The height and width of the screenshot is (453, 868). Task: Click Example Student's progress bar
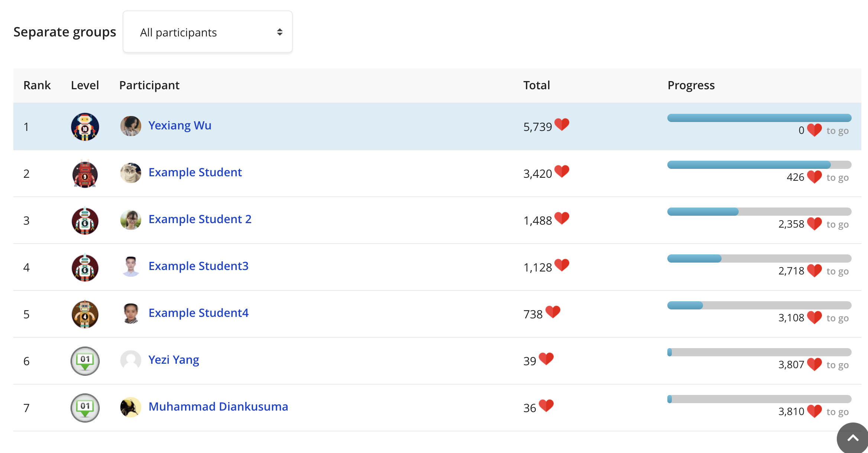point(759,165)
